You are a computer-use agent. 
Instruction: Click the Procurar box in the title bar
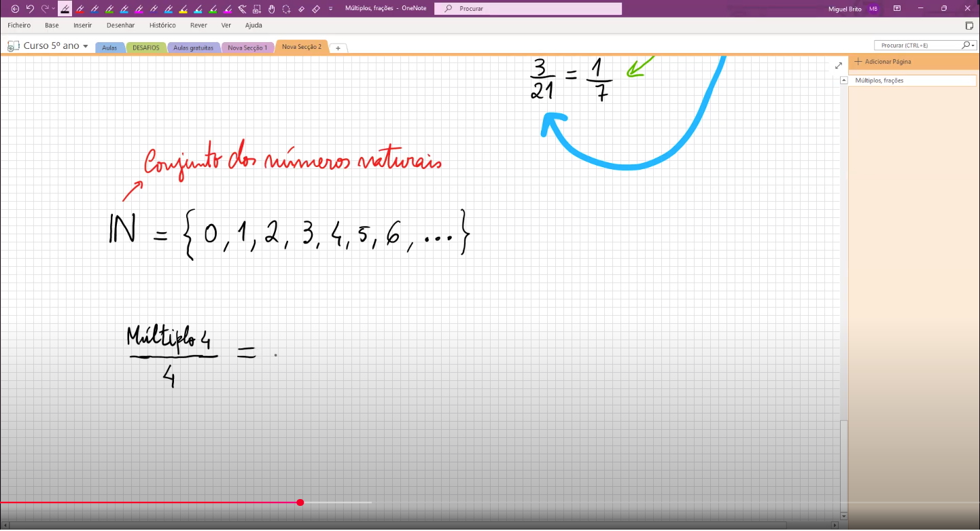point(528,9)
